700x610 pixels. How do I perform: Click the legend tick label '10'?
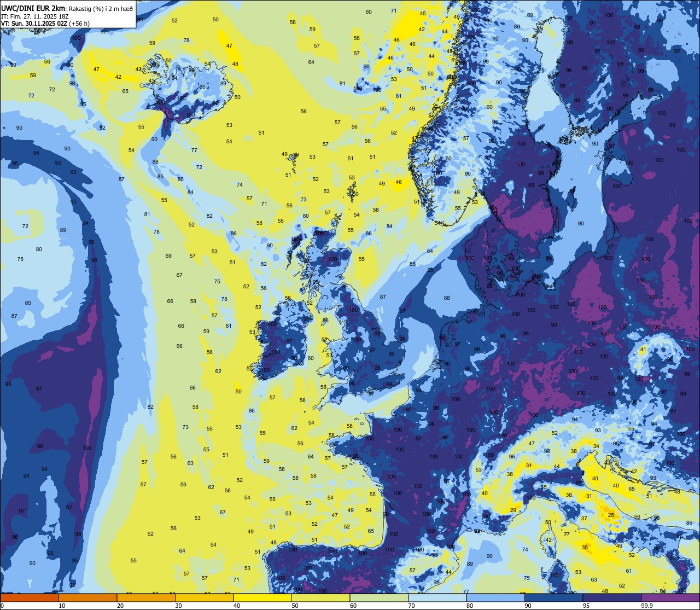tap(62, 606)
